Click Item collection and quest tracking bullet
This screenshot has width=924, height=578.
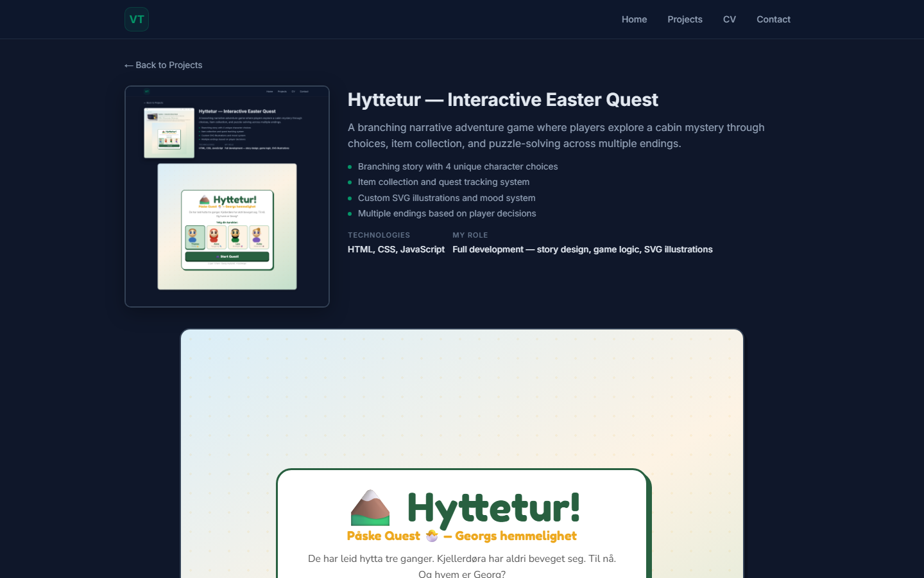(x=443, y=182)
